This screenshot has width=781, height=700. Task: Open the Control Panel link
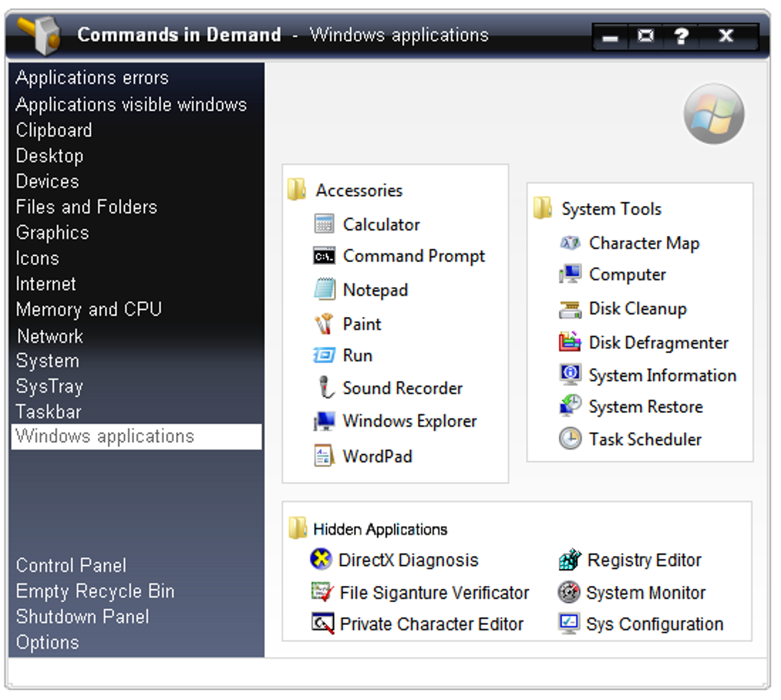tap(71, 566)
